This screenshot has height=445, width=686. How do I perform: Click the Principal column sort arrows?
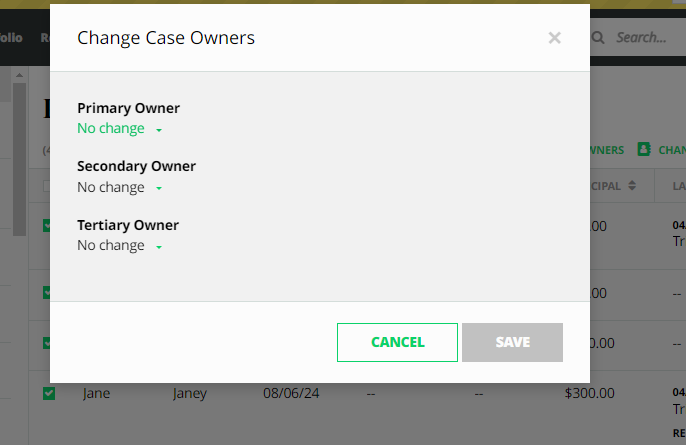coord(631,186)
